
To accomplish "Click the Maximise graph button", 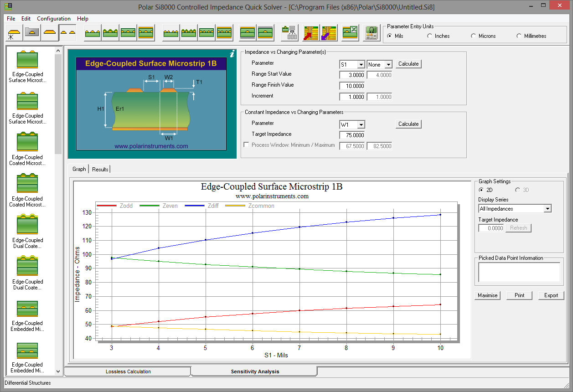I will (x=487, y=295).
